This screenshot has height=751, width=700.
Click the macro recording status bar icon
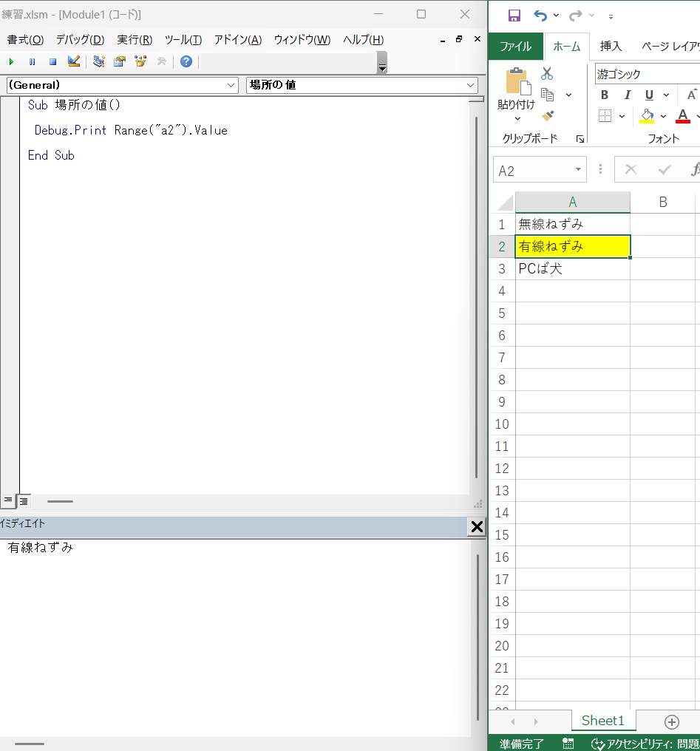[568, 743]
